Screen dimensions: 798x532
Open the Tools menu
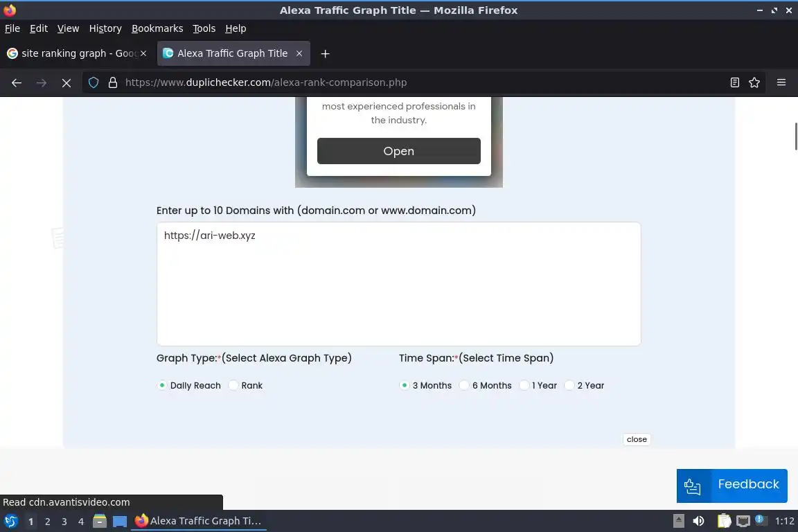click(204, 28)
